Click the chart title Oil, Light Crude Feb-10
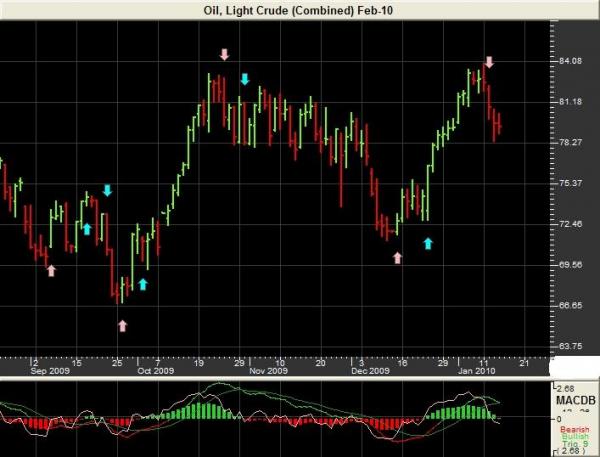The width and height of the screenshot is (600, 457). point(298,10)
